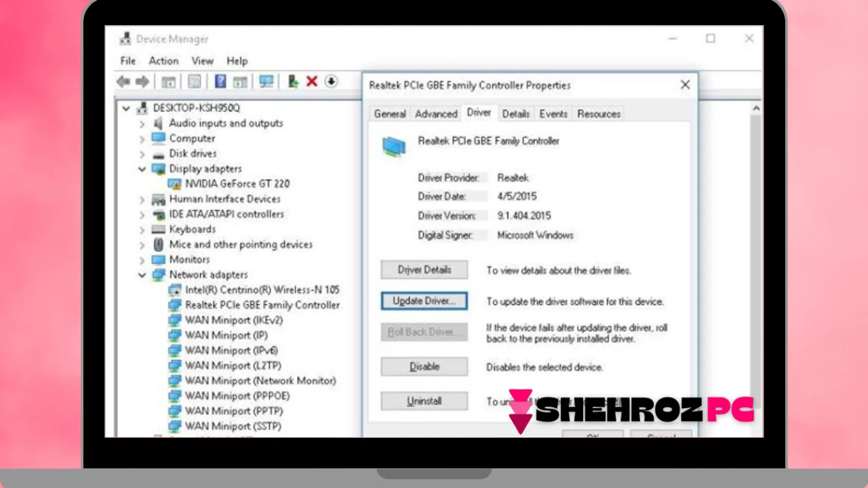Viewport: 868px width, 488px height.
Task: Click the Disable button
Action: [425, 367]
